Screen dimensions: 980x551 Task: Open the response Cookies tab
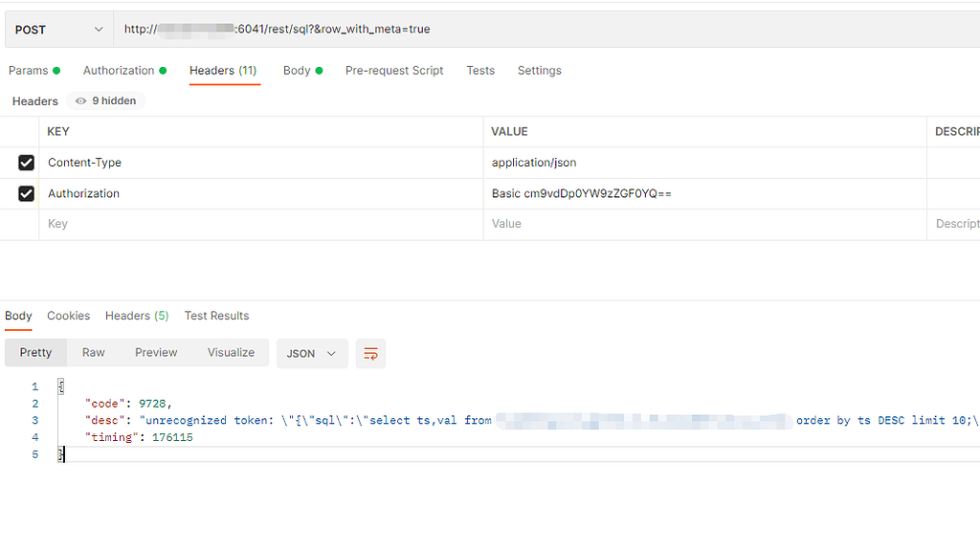point(69,316)
